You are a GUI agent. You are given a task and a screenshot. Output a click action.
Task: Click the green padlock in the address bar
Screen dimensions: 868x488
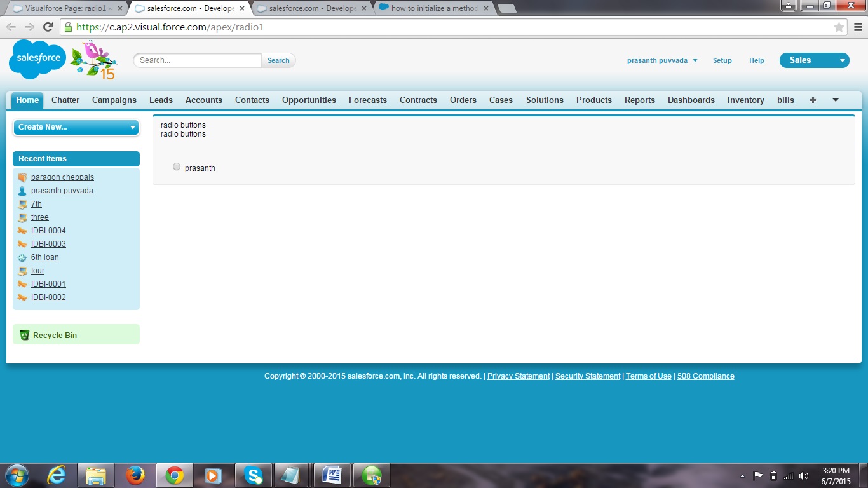tap(68, 27)
